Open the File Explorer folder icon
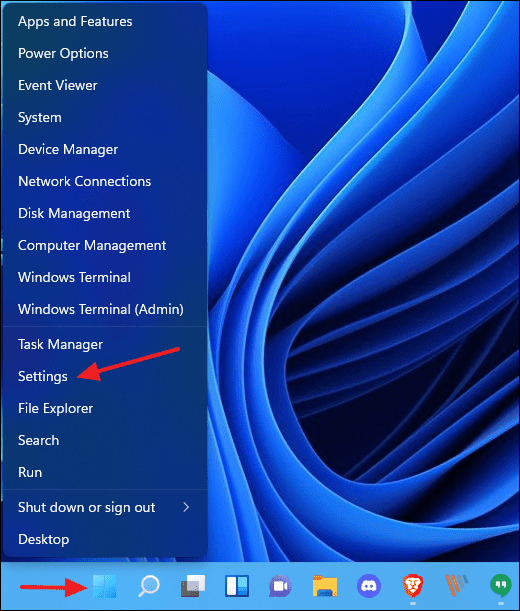 tap(325, 586)
